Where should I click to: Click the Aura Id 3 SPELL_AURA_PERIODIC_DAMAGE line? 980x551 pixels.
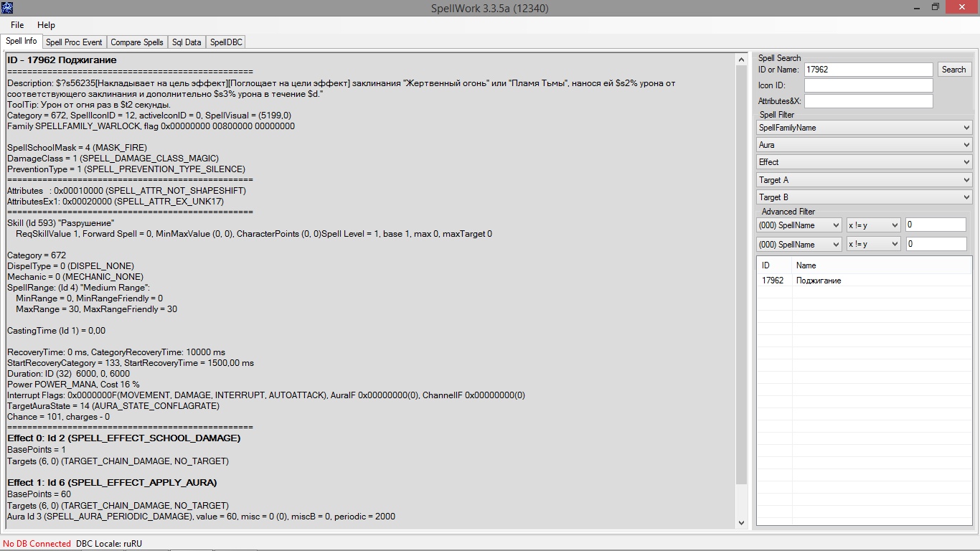[201, 517]
